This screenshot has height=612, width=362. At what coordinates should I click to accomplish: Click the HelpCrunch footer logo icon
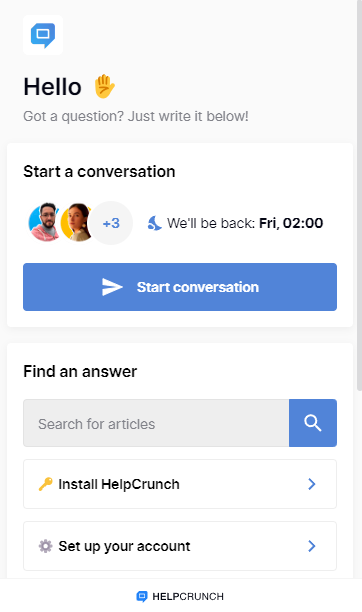tap(142, 596)
